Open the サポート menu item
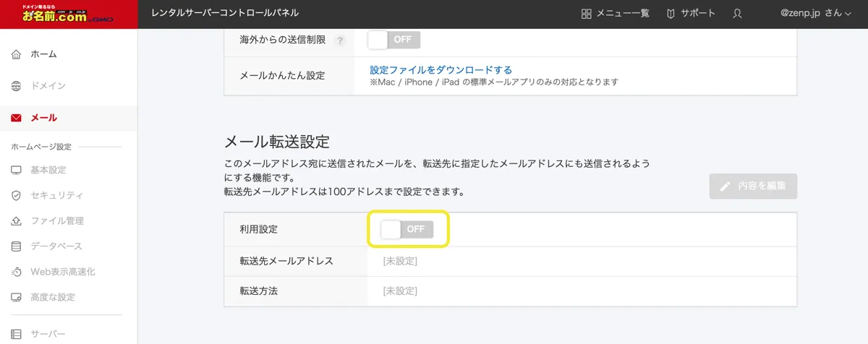Viewport: 868px width, 344px height. [x=691, y=13]
